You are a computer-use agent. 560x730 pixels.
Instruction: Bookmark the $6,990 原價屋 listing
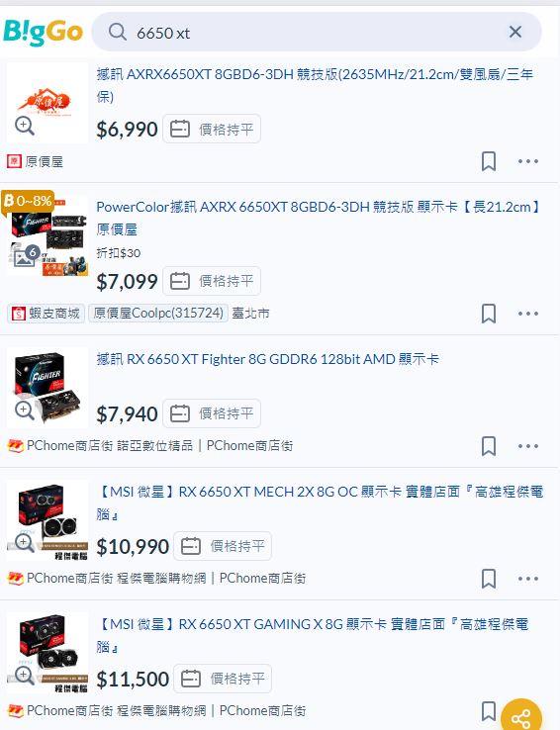[x=489, y=161]
